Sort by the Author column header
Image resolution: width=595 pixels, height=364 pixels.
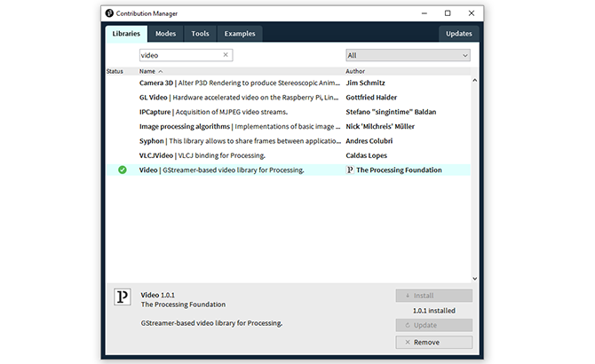pos(355,71)
